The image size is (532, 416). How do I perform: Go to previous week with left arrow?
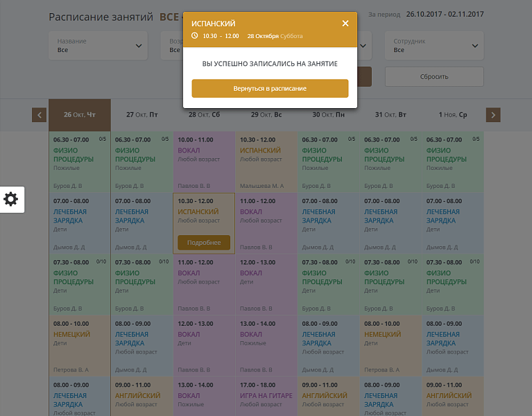click(x=39, y=115)
